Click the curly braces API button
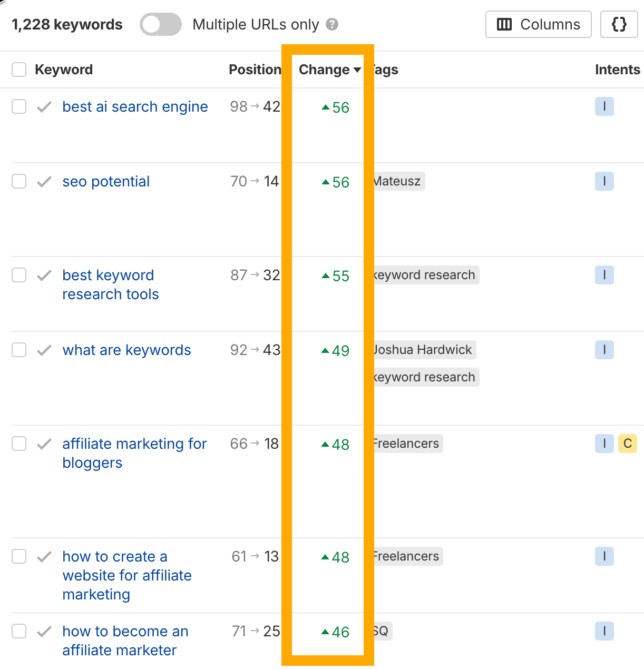644x669 pixels. pyautogui.click(x=619, y=24)
